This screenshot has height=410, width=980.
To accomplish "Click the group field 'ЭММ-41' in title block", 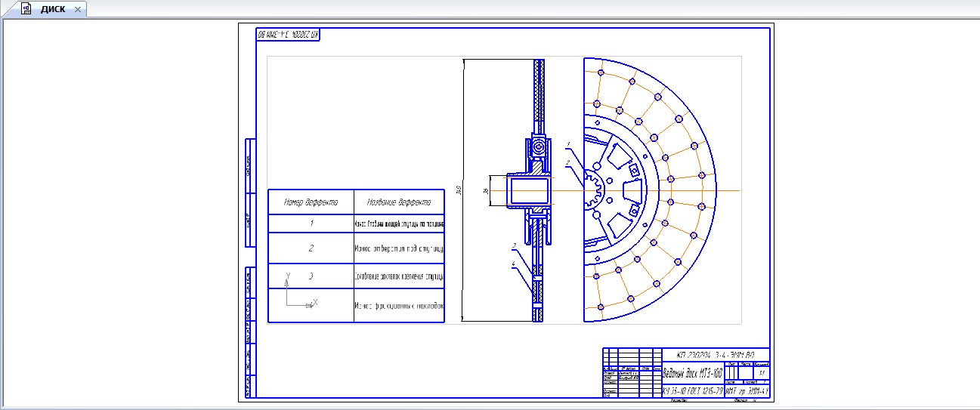I will point(747,392).
